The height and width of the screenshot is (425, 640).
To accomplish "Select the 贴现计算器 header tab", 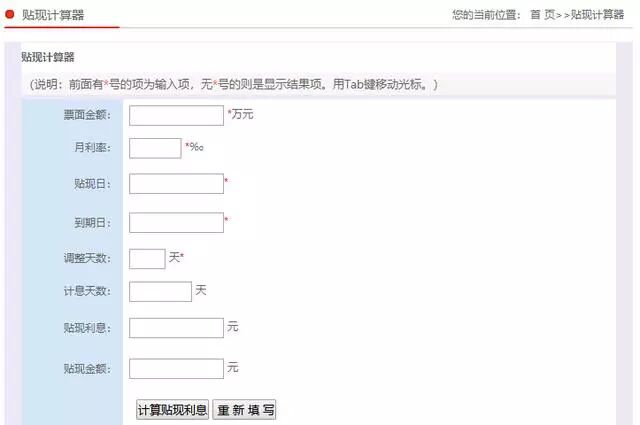I will pyautogui.click(x=53, y=15).
